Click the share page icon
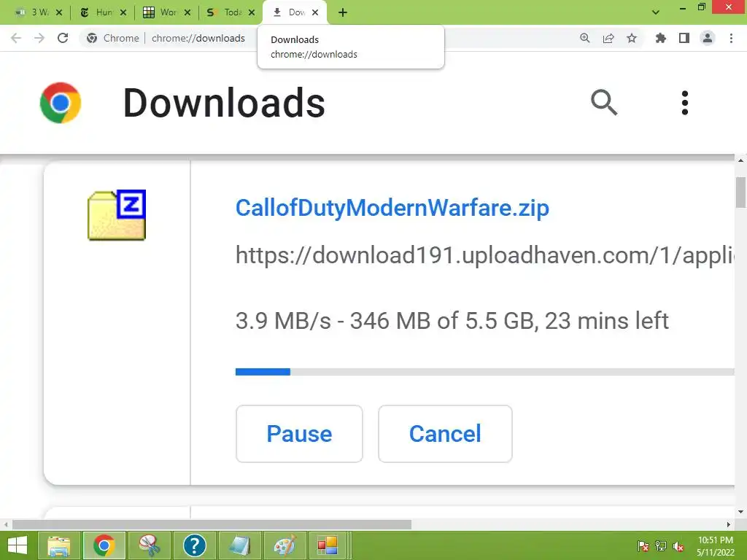Screen dimensions: 747x560 click(x=608, y=38)
